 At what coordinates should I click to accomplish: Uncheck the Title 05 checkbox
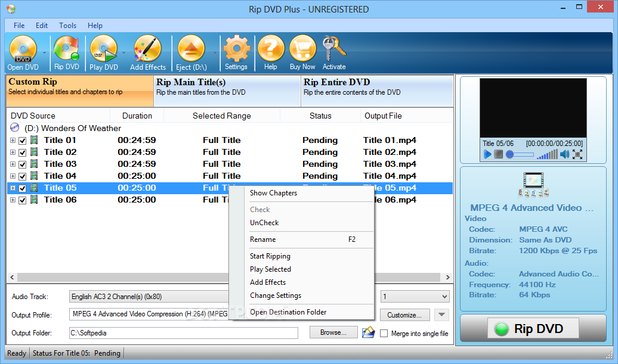pos(23,188)
